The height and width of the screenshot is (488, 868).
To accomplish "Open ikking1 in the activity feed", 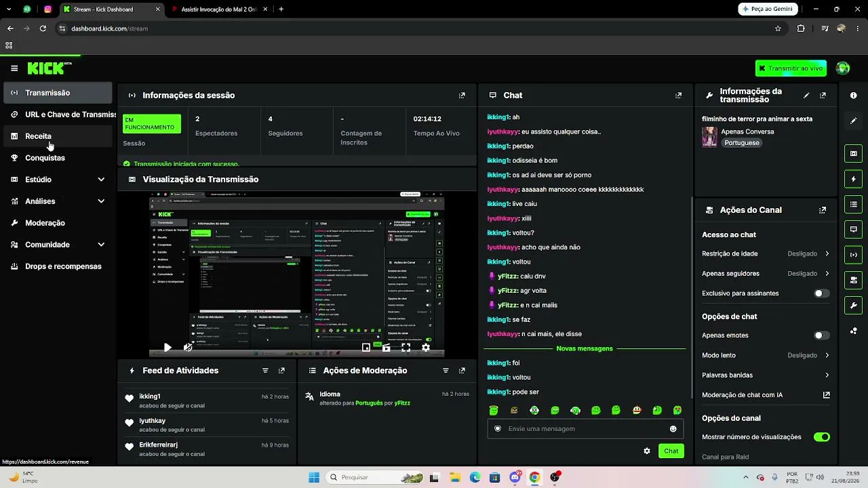I will [150, 396].
